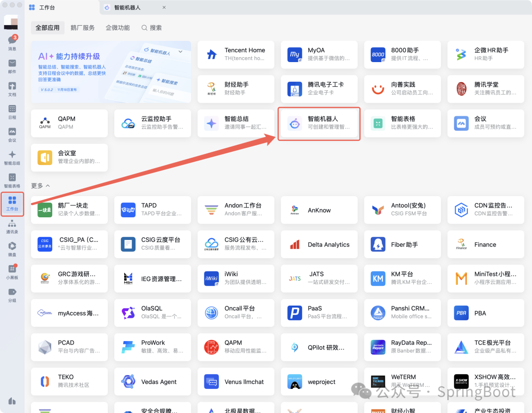The image size is (532, 413).
Task: Click the 搜索 search field
Action: pyautogui.click(x=152, y=28)
